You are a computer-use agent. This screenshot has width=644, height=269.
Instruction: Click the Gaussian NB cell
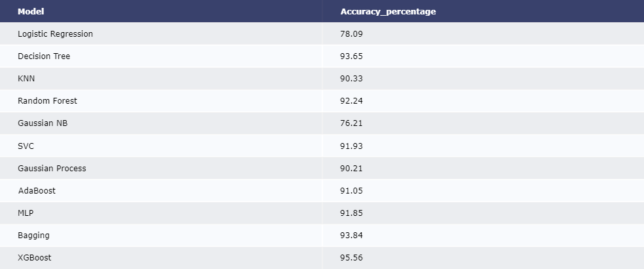(43, 123)
